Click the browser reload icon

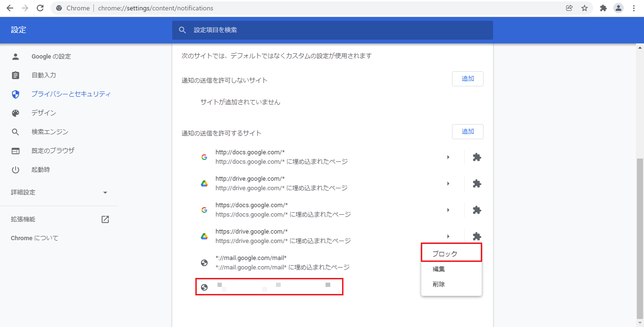click(40, 8)
